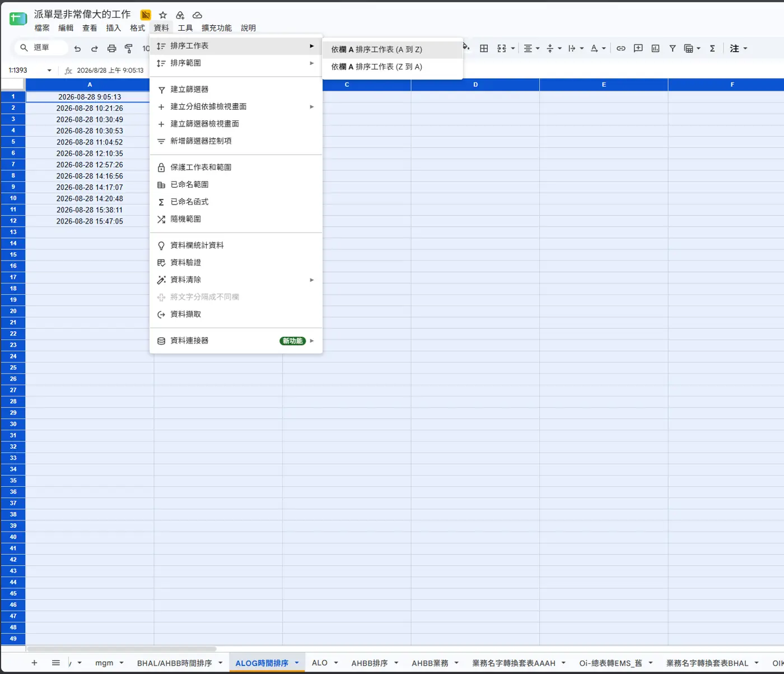Open 資料驗證 menu item
The width and height of the screenshot is (784, 674).
click(x=236, y=262)
